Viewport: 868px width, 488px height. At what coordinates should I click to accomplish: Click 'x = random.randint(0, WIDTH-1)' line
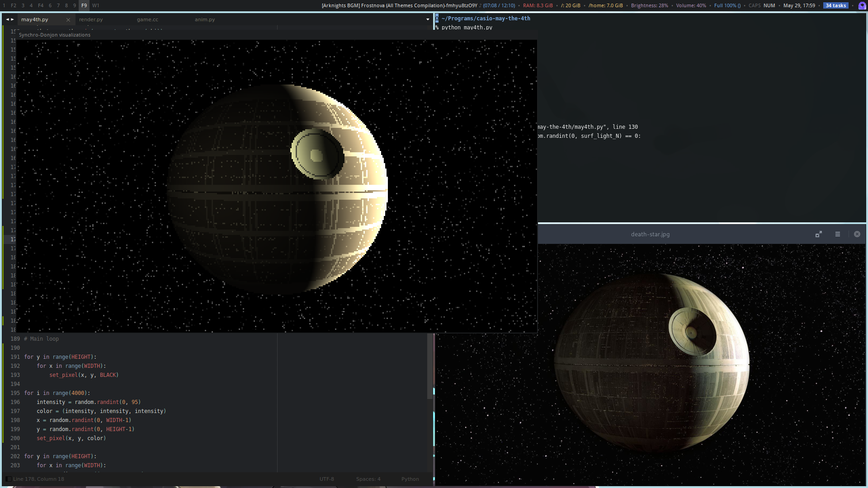tap(84, 420)
